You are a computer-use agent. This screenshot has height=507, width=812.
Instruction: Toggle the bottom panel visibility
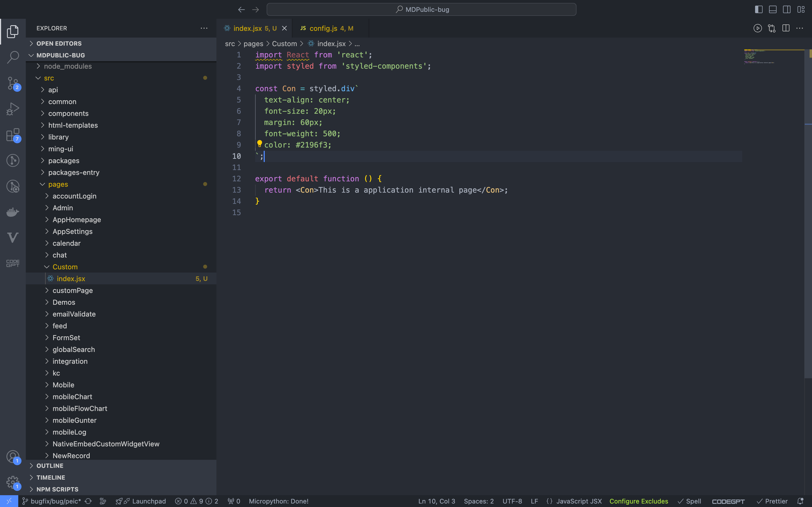[773, 9]
